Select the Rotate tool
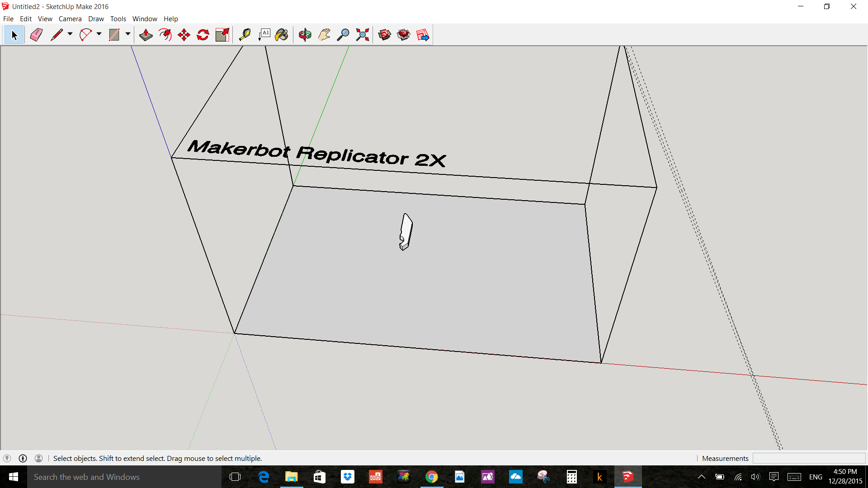The height and width of the screenshot is (488, 868). [203, 35]
